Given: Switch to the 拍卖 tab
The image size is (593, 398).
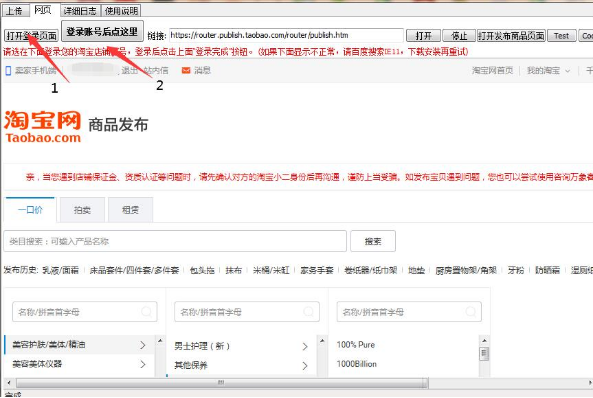Looking at the screenshot, I should pyautogui.click(x=82, y=210).
